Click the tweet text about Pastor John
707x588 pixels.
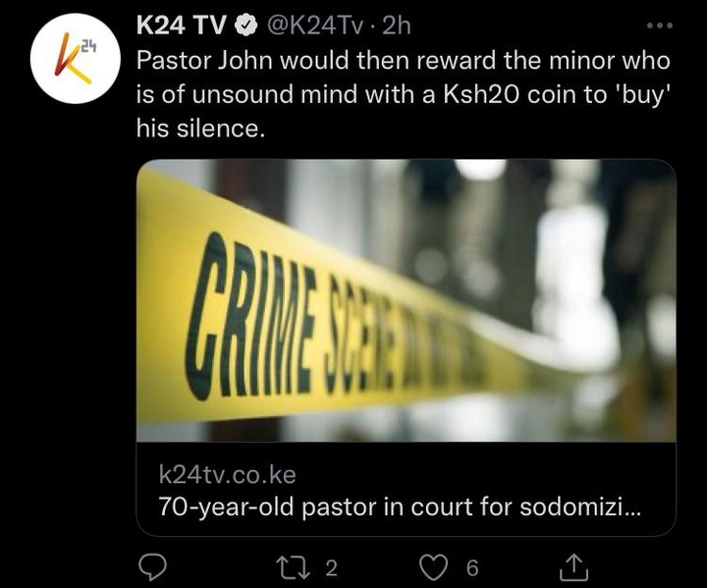404,94
